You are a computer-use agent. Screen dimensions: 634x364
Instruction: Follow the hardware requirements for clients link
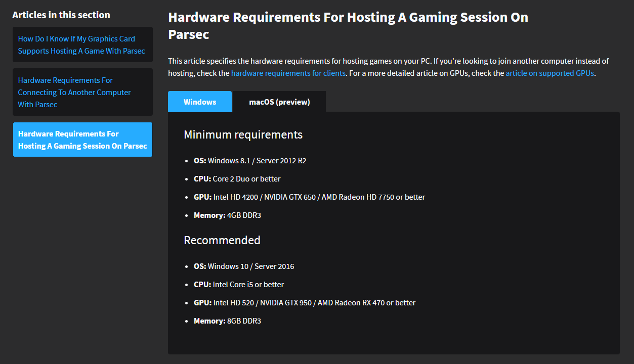288,73
